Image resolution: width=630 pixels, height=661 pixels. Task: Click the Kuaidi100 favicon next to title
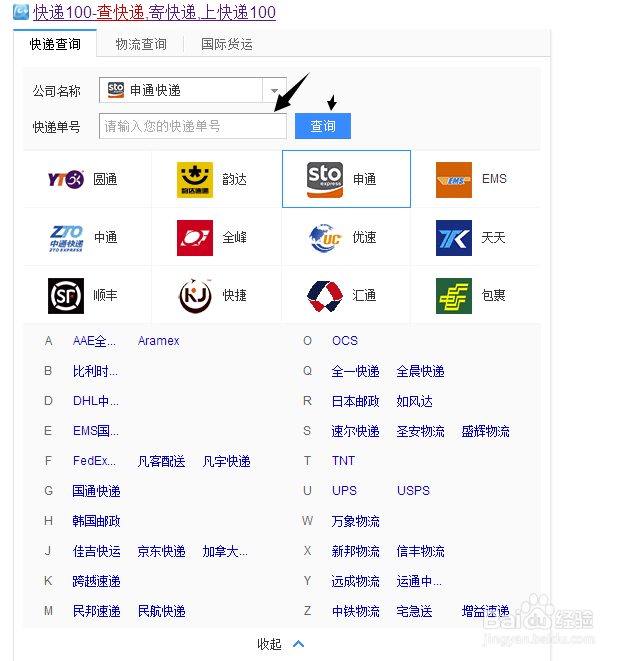pyautogui.click(x=21, y=12)
